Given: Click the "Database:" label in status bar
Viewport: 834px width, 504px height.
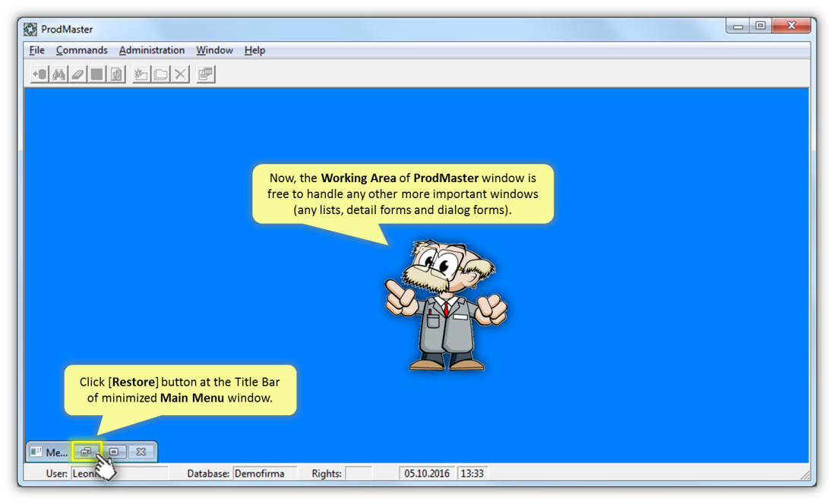Looking at the screenshot, I should click(x=208, y=473).
